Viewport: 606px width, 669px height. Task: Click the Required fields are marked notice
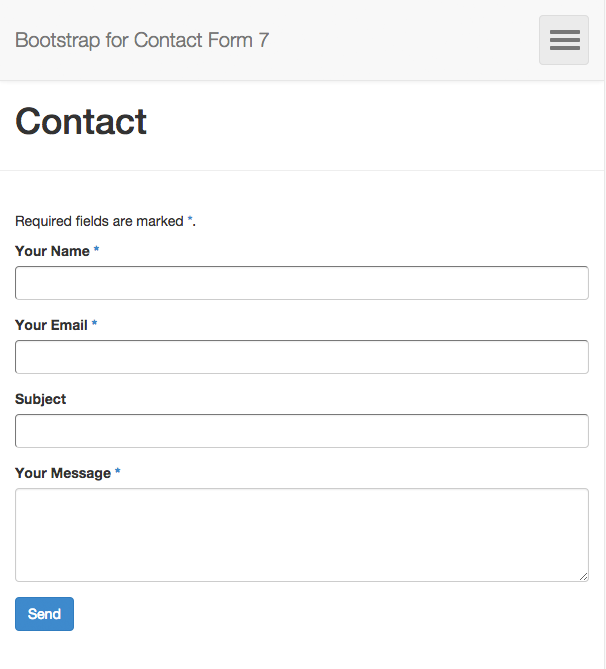pos(99,221)
